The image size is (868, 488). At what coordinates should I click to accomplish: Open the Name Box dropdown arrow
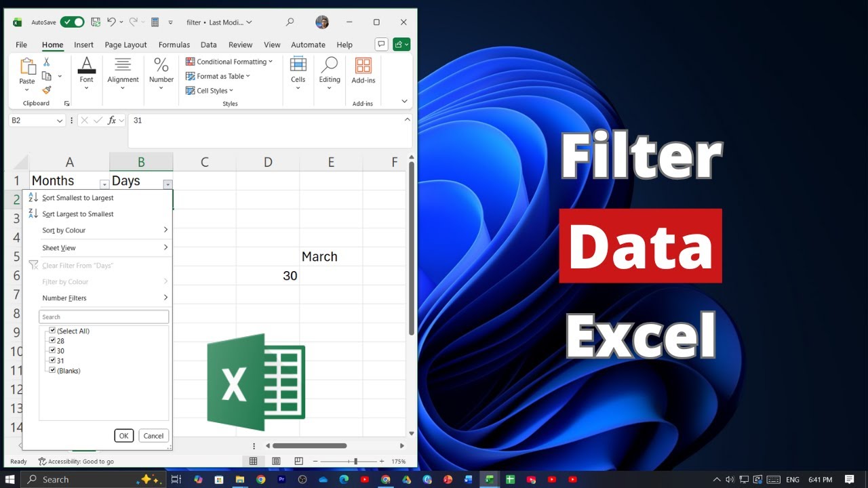point(60,121)
